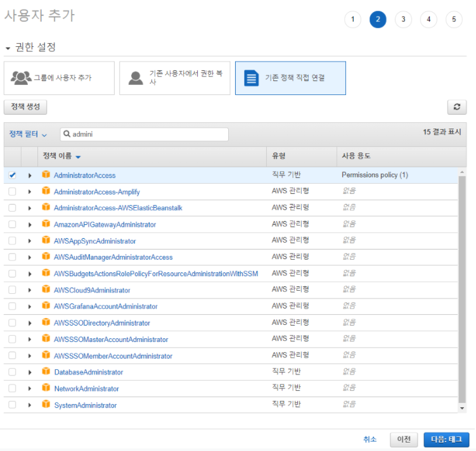Uncheck the AdministratorAccess policy checkbox
Image resolution: width=476 pixels, height=451 pixels.
12,175
